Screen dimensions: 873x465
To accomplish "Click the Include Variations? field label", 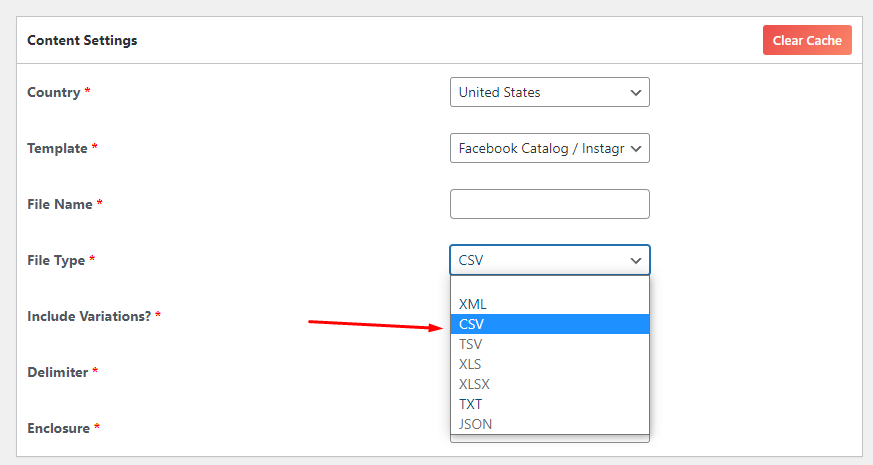I will point(89,316).
